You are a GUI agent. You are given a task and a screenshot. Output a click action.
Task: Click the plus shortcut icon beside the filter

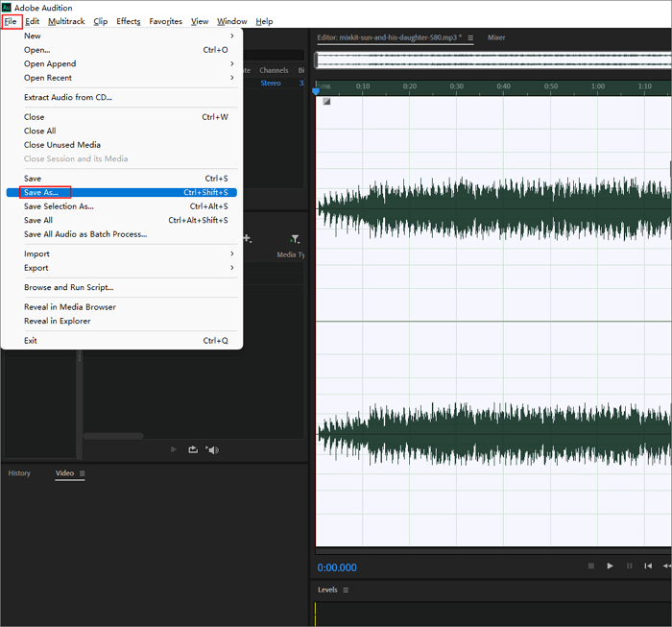(x=248, y=238)
